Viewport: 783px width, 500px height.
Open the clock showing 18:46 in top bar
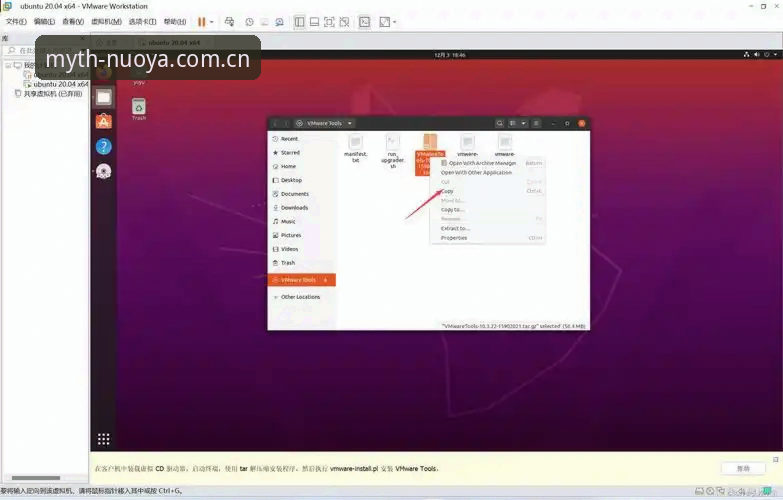450,55
